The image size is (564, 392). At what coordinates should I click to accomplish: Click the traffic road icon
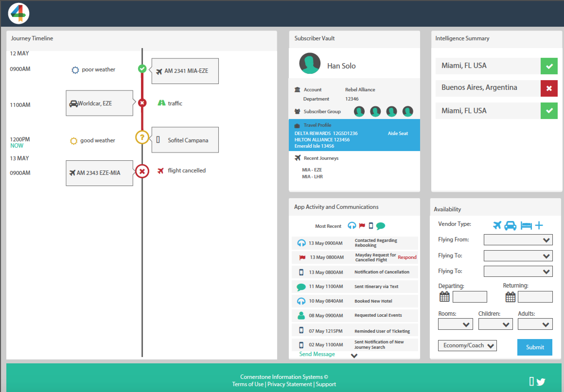161,103
